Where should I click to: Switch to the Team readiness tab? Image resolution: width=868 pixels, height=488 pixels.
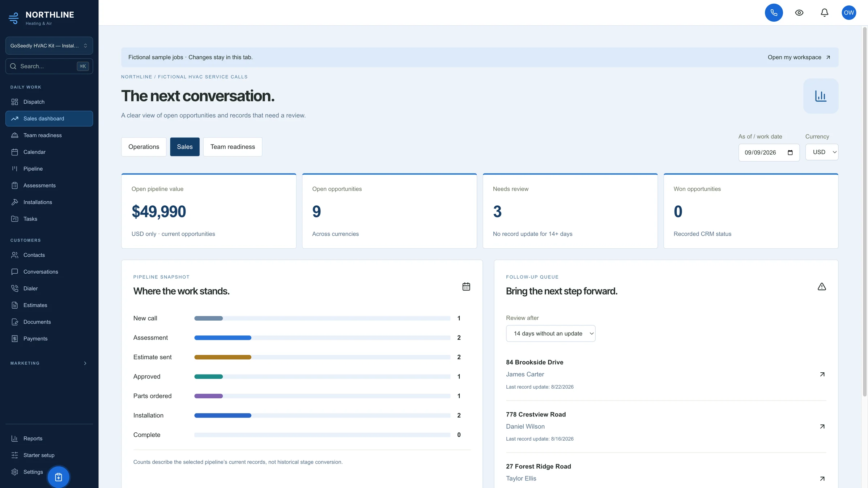233,147
